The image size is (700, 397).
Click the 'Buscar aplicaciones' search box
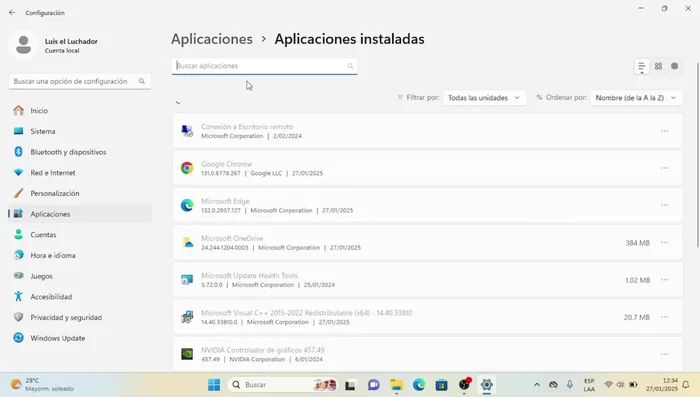click(x=264, y=66)
